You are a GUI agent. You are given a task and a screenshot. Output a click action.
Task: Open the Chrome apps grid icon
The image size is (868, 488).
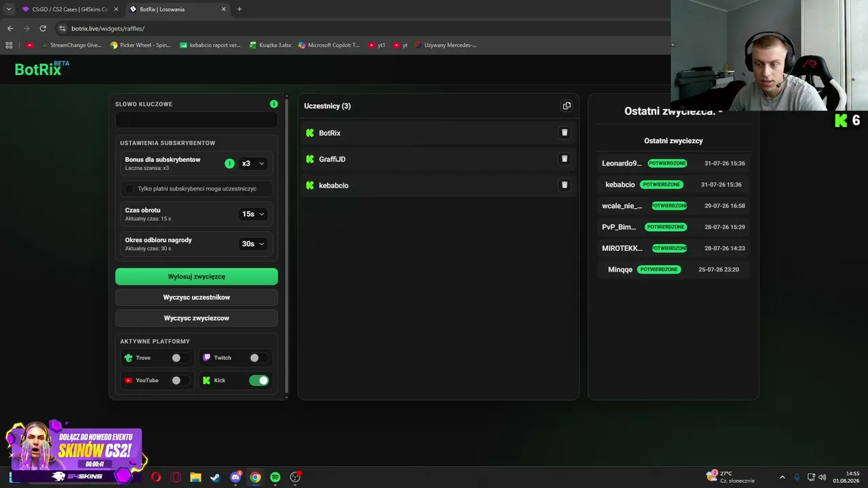[x=9, y=45]
